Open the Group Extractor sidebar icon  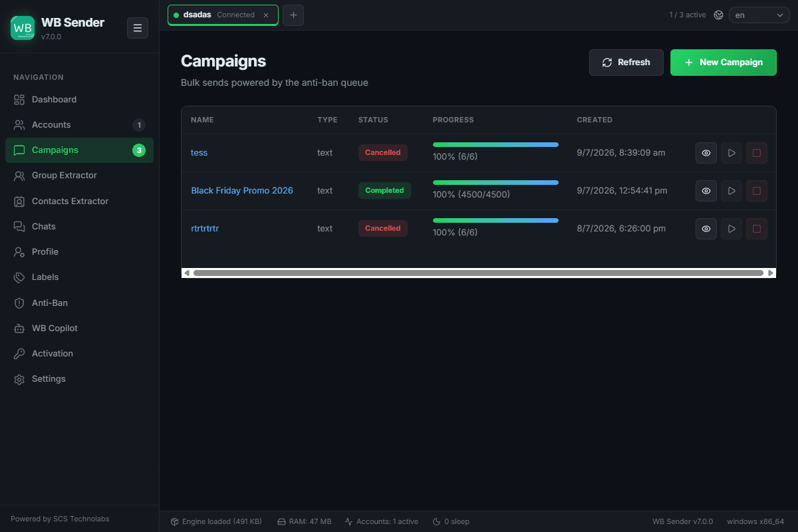(x=19, y=176)
